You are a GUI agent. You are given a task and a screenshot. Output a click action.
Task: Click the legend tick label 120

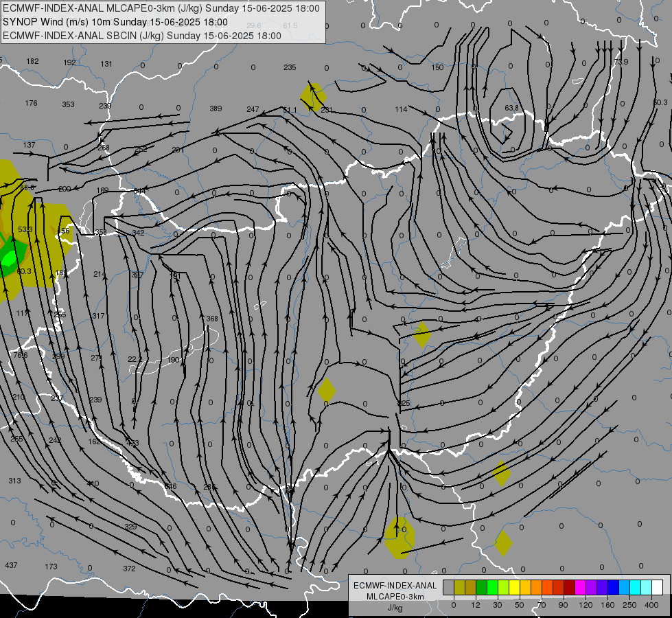pyautogui.click(x=586, y=605)
